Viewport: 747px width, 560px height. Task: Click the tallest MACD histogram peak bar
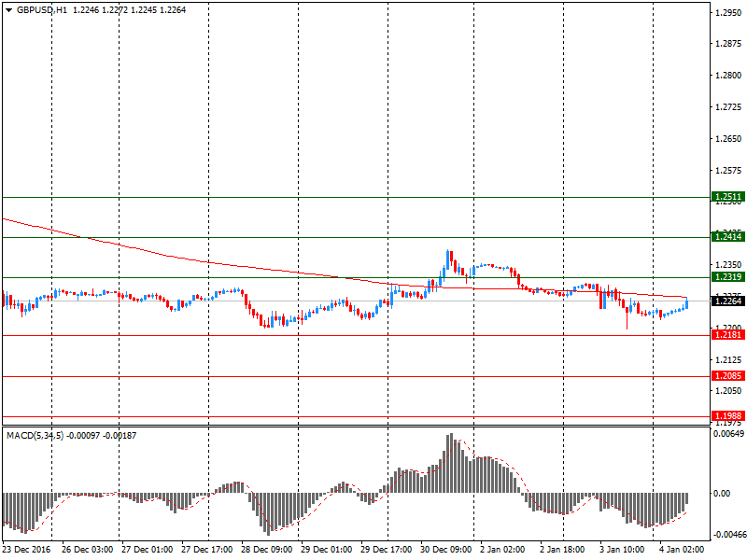(x=451, y=463)
